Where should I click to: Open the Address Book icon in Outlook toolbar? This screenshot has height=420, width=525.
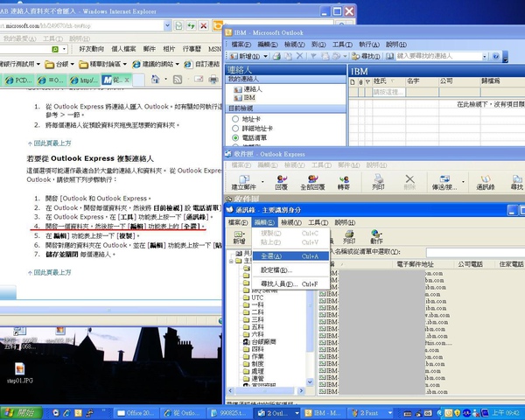(x=389, y=56)
